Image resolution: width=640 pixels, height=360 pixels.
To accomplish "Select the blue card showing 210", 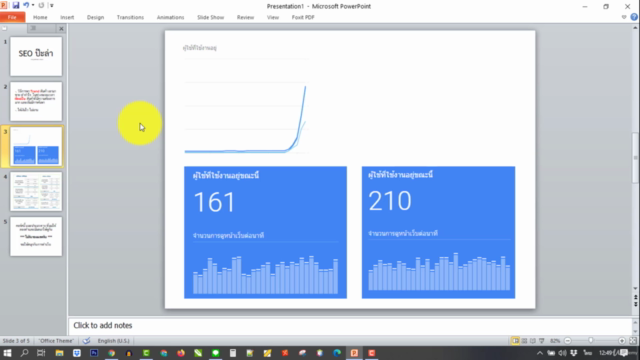I will pyautogui.click(x=438, y=232).
